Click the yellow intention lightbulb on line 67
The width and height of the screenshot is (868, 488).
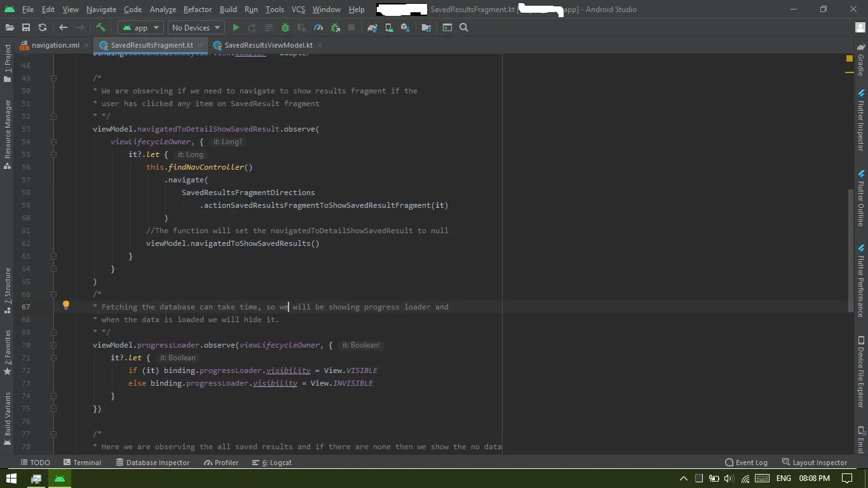(x=65, y=306)
